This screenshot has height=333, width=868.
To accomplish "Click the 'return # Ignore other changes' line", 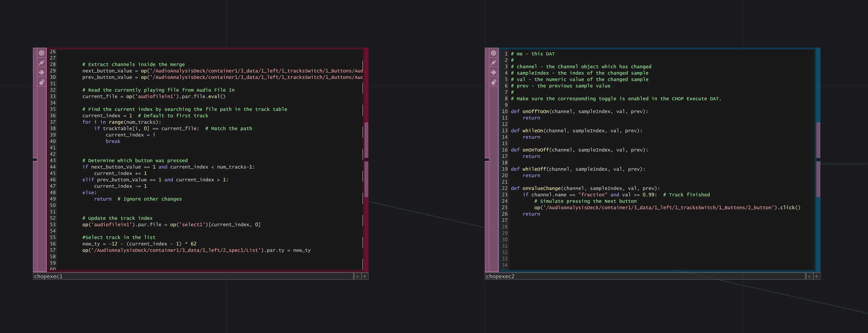I will click(x=138, y=199).
